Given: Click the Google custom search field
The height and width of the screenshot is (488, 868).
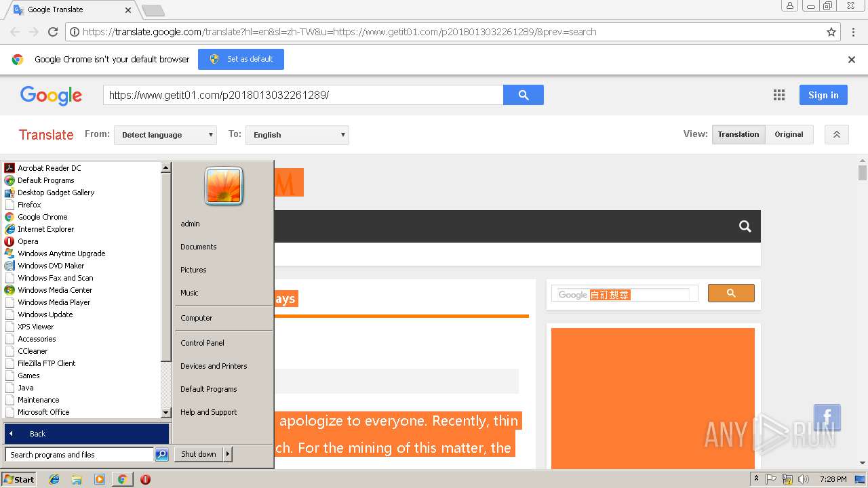Looking at the screenshot, I should pos(625,294).
